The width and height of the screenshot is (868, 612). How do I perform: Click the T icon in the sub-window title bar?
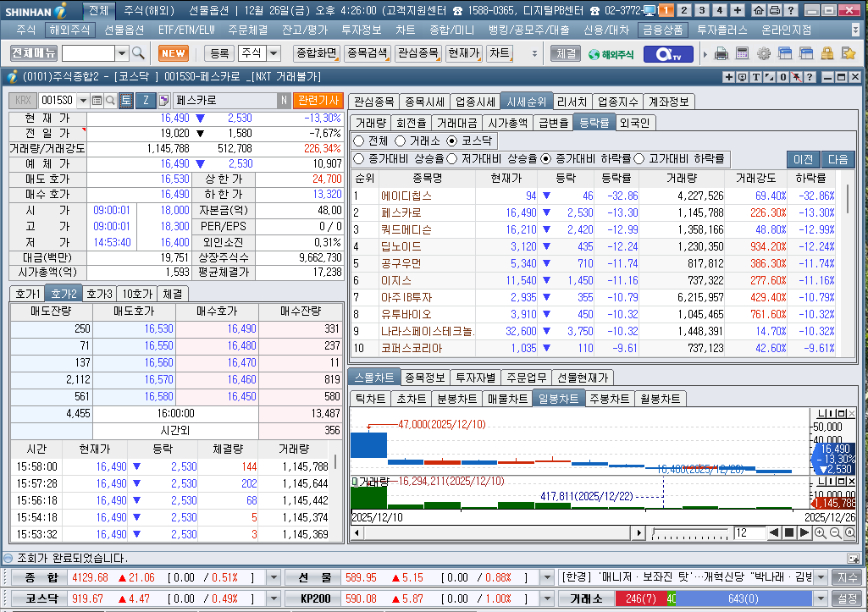[x=755, y=77]
